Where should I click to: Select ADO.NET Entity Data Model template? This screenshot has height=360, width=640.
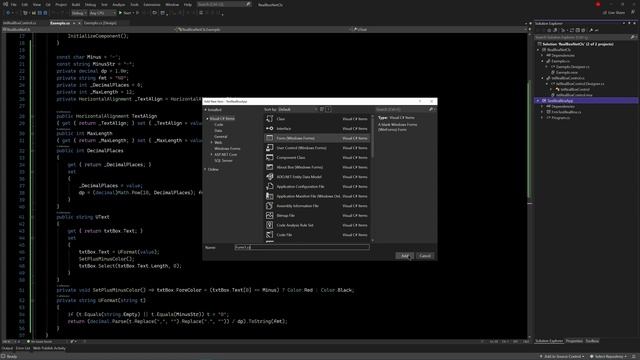(x=317, y=177)
